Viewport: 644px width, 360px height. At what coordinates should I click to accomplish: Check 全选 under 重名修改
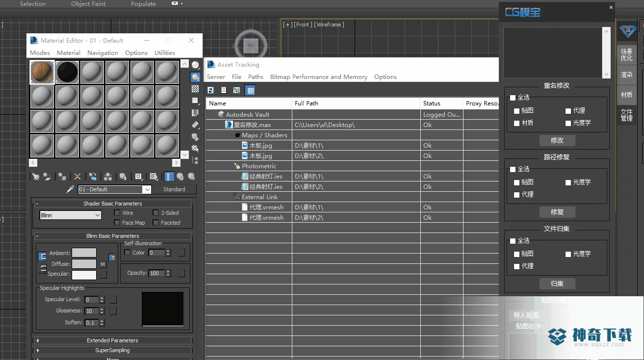point(513,98)
